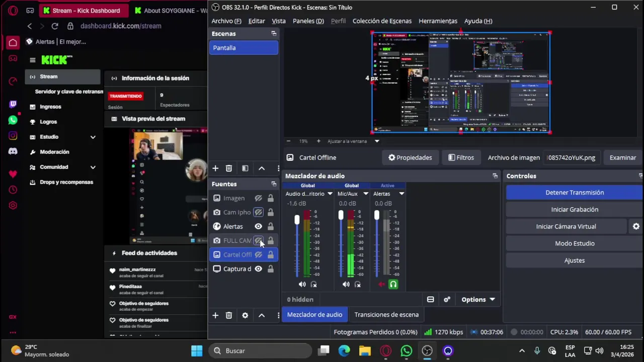Add a new source in Fuentes
The height and width of the screenshot is (362, 644).
(215, 315)
